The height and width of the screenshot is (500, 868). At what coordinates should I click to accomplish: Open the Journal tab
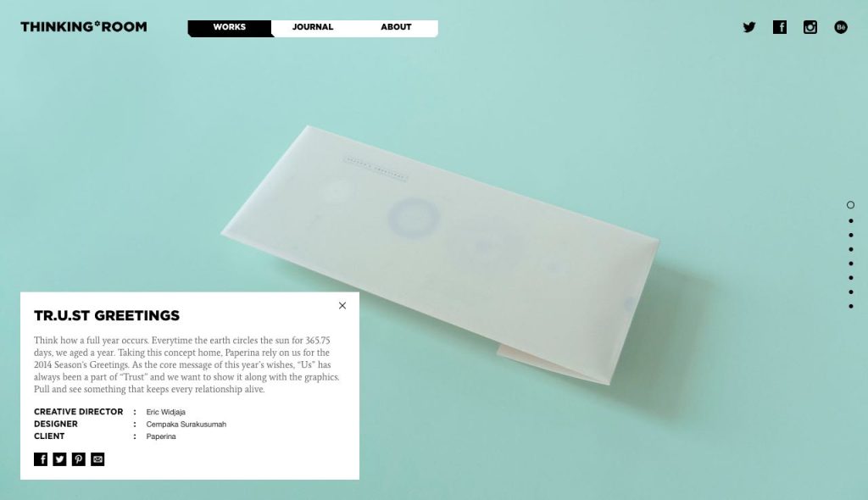[x=313, y=27]
